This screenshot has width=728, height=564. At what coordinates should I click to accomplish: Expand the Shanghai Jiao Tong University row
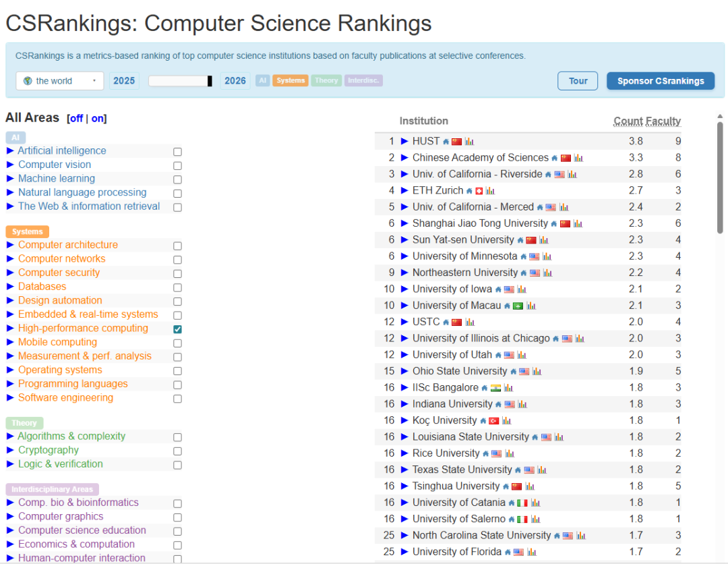click(x=404, y=223)
